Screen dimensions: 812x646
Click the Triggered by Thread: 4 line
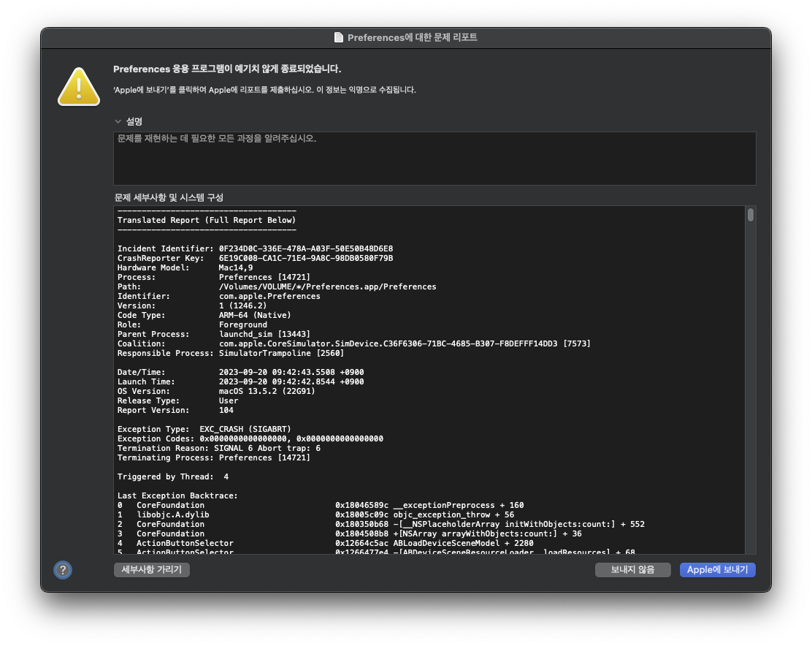[x=173, y=477]
